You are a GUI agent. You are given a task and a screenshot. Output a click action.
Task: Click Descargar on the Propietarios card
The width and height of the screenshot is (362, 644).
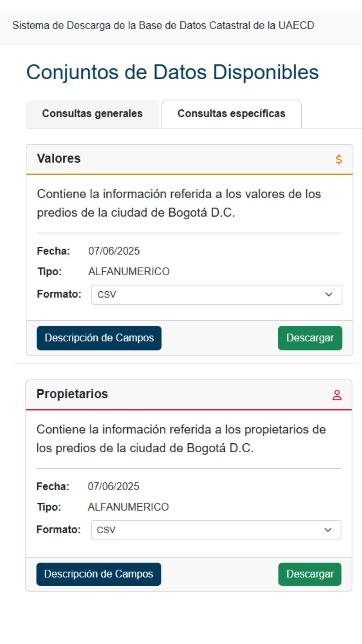tap(310, 574)
